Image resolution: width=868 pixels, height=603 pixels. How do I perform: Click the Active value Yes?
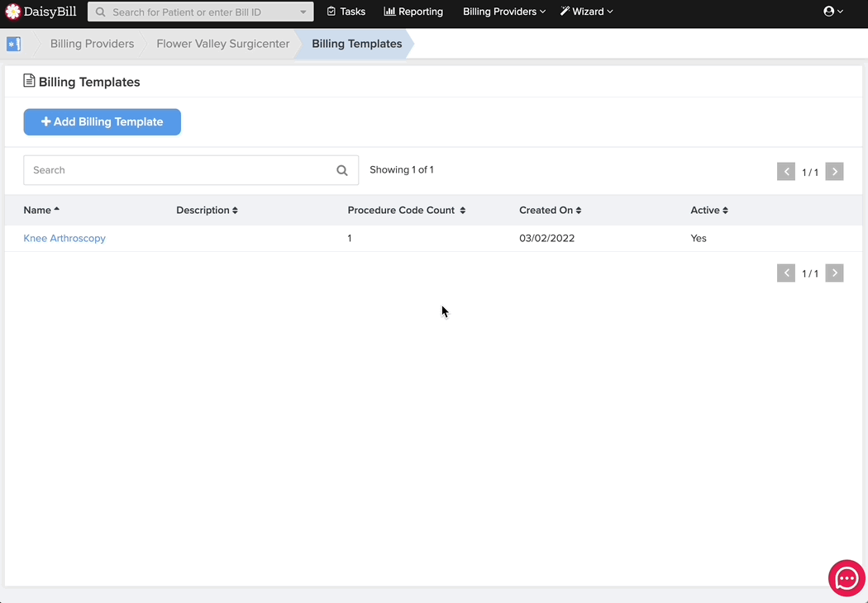699,239
